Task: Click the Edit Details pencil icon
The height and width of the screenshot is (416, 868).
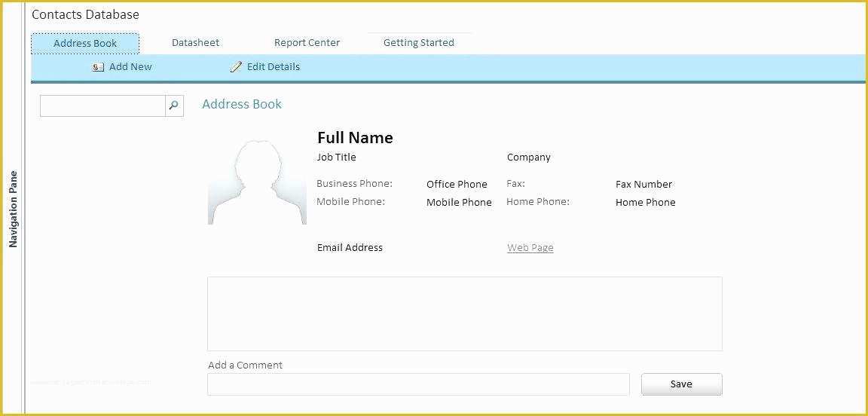Action: pyautogui.click(x=236, y=67)
